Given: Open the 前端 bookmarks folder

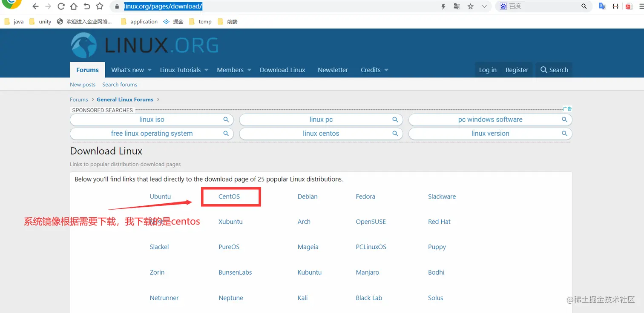Looking at the screenshot, I should coord(227,22).
